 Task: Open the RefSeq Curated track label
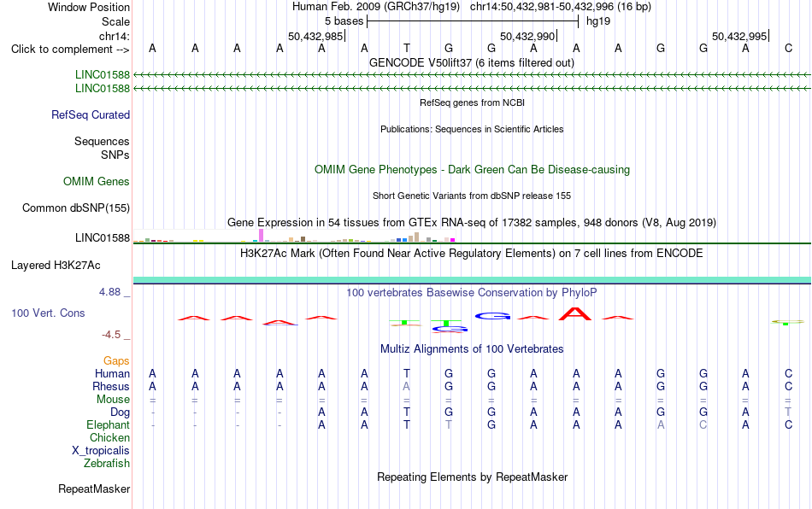pos(90,114)
